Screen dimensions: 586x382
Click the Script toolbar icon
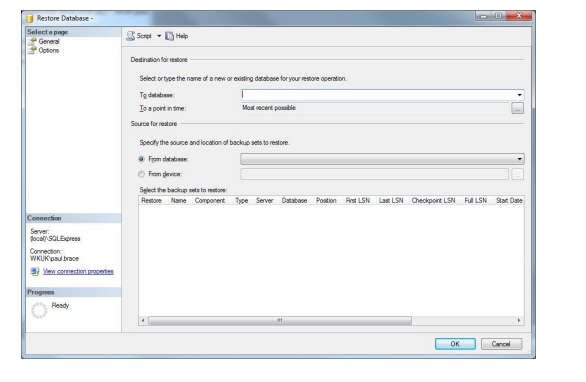pyautogui.click(x=130, y=36)
